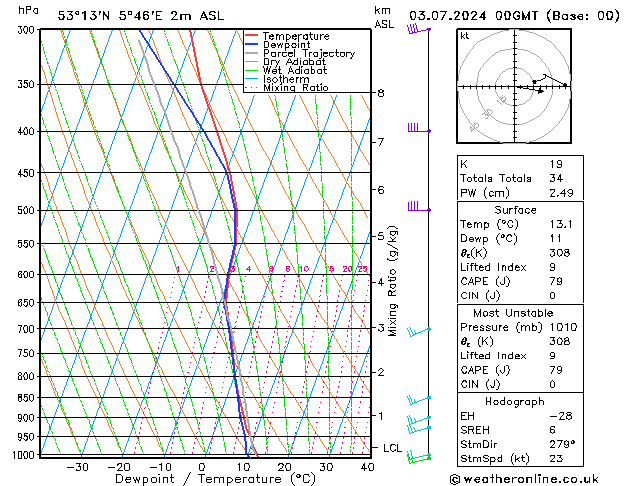
Task: Select the Dewpoint legend entry
Action: 294,45
